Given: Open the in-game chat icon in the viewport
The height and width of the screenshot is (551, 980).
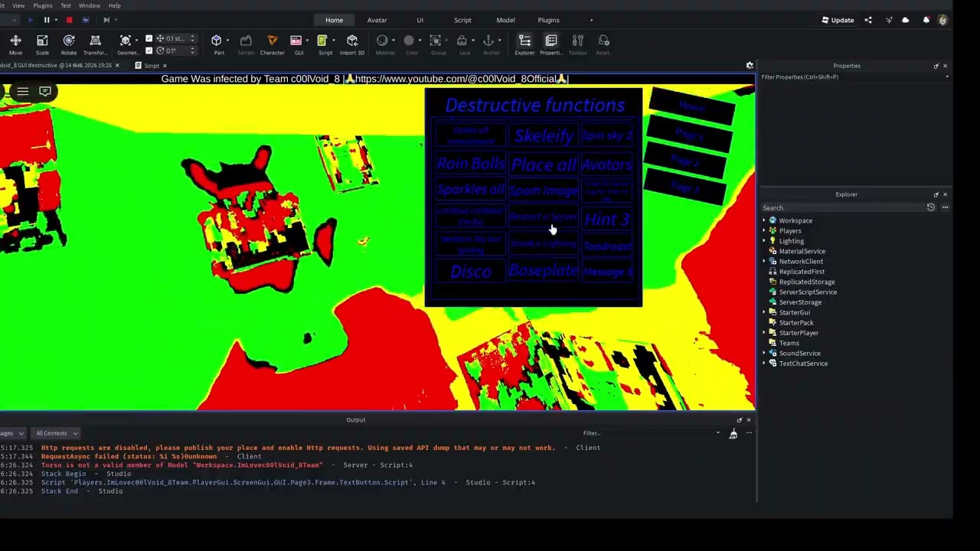Looking at the screenshot, I should coord(45,92).
